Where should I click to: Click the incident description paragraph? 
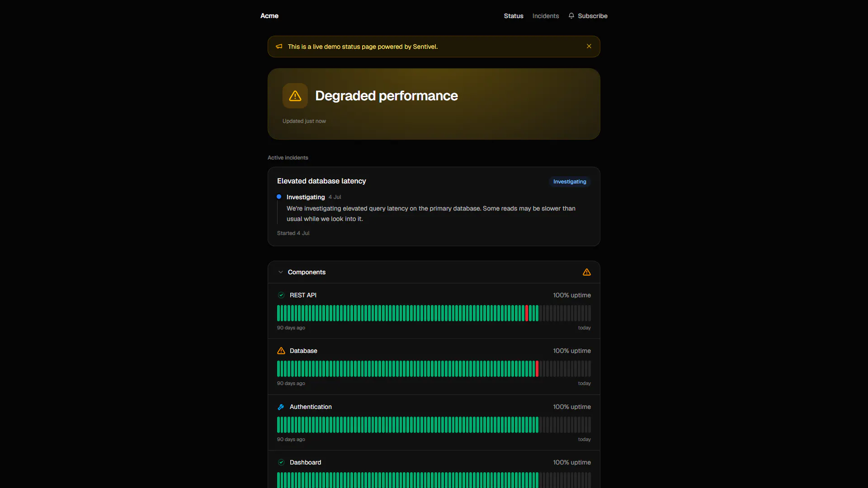click(431, 213)
